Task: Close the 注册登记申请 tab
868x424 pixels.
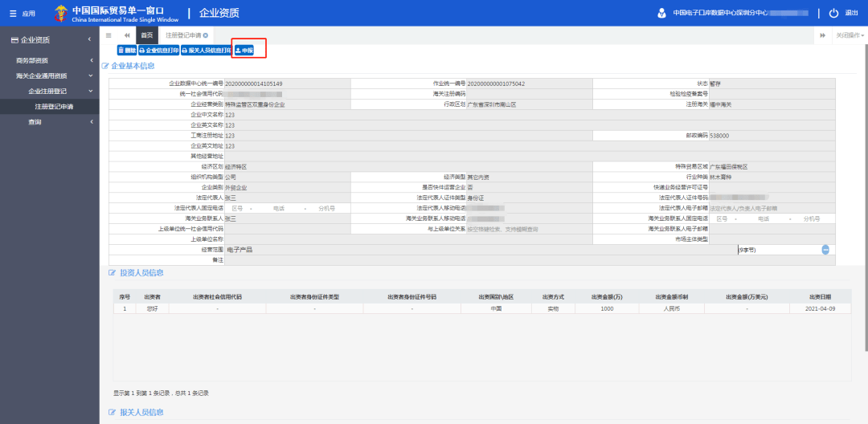Action: 206,35
